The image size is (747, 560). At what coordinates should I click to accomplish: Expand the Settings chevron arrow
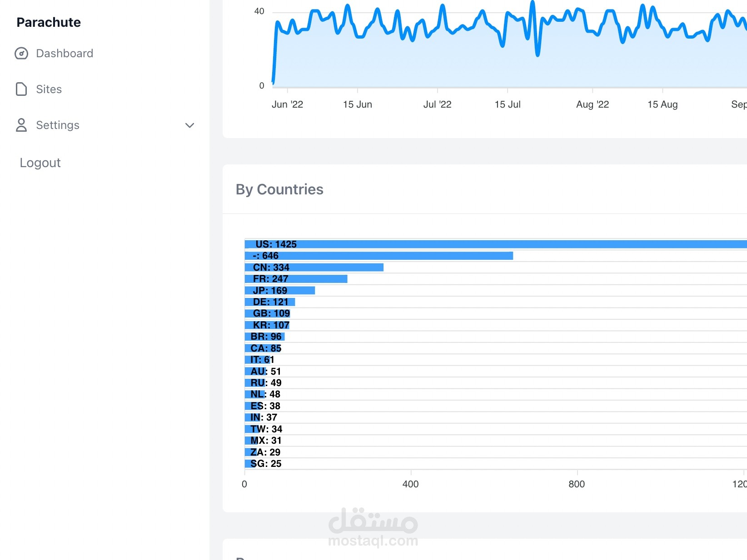click(190, 125)
